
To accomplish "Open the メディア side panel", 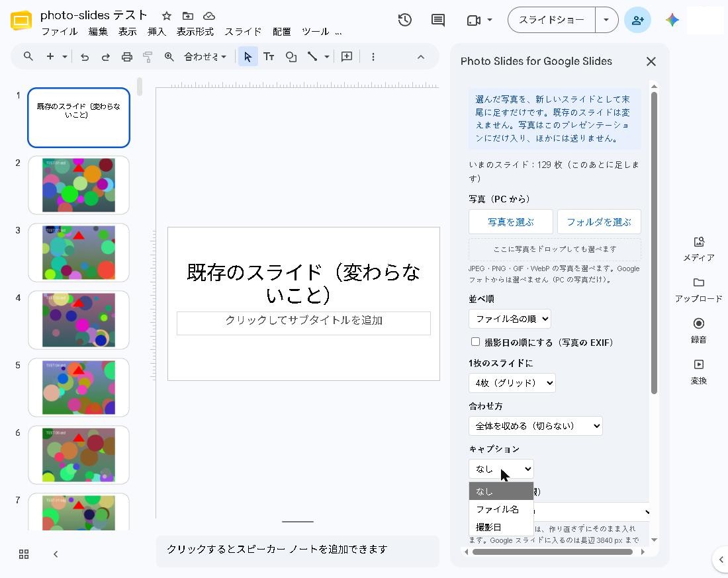I will coord(699,249).
